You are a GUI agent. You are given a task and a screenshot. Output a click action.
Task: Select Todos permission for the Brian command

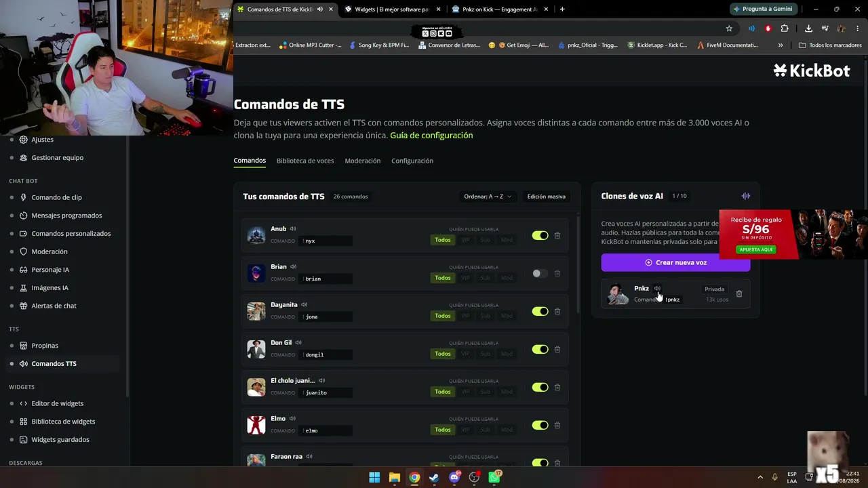[x=443, y=278]
